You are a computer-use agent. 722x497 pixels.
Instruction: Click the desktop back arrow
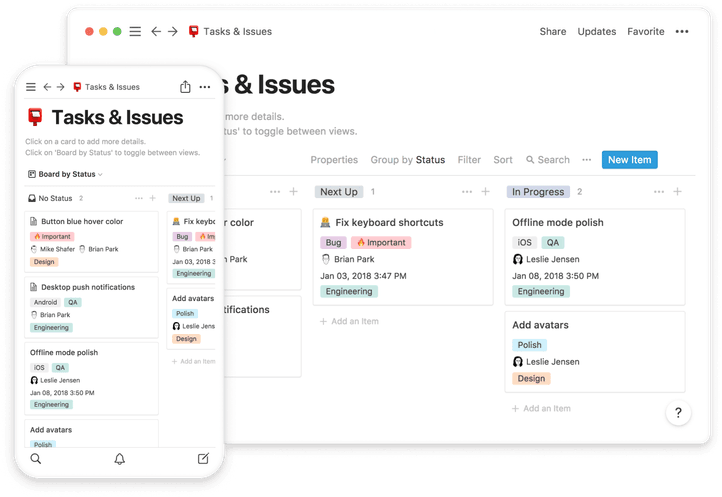(x=156, y=32)
